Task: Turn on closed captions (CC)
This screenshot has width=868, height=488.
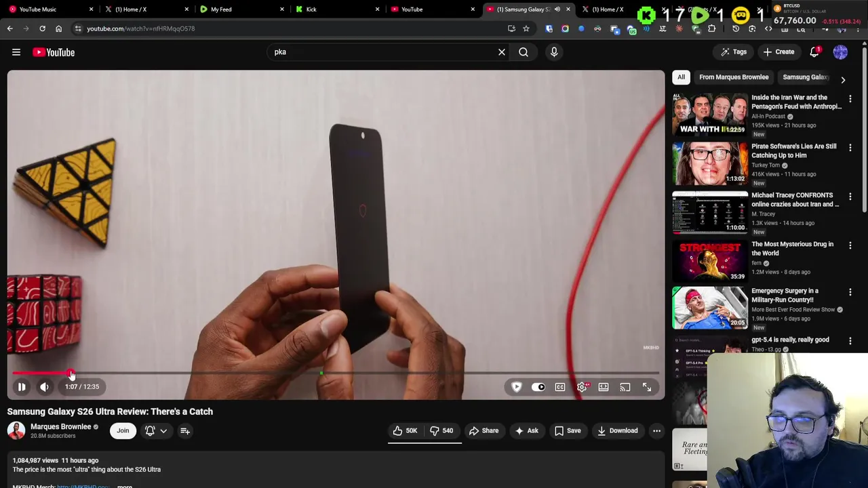Action: click(x=560, y=387)
